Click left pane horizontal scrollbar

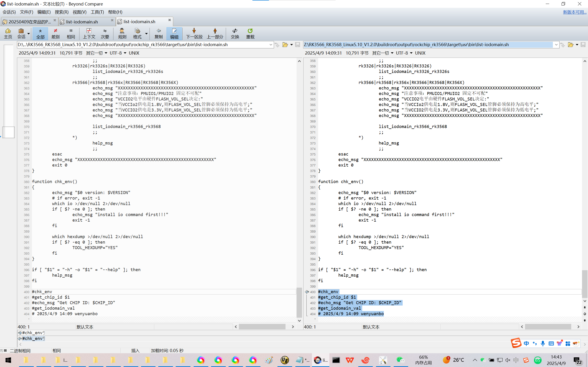[262, 327]
